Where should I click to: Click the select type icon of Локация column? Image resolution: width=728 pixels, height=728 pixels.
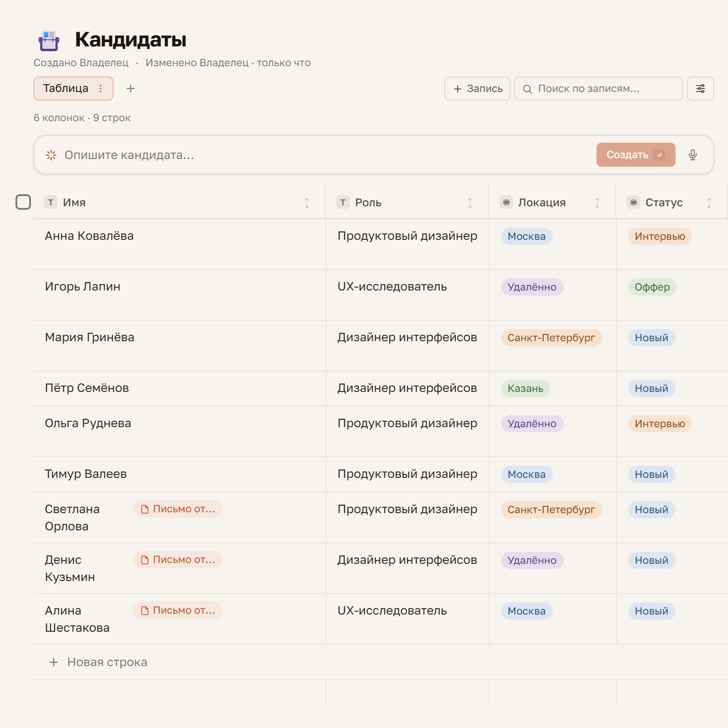click(506, 202)
